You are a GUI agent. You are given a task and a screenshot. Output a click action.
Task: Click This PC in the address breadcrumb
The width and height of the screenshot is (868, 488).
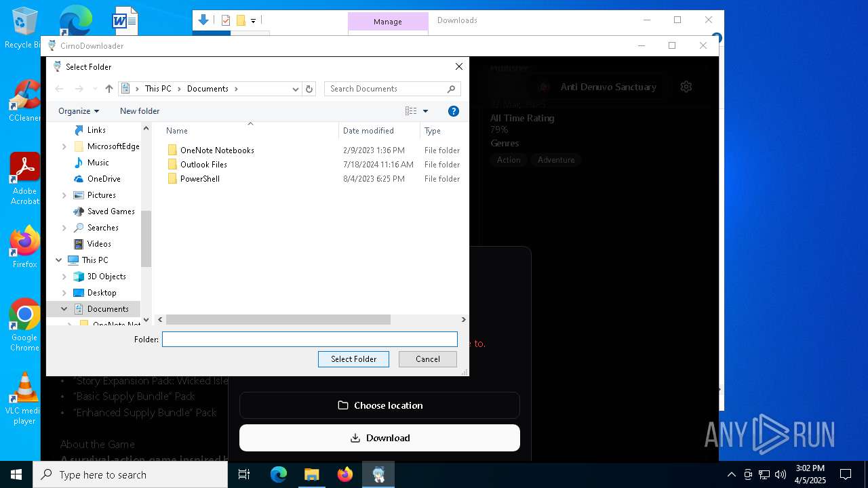point(158,89)
